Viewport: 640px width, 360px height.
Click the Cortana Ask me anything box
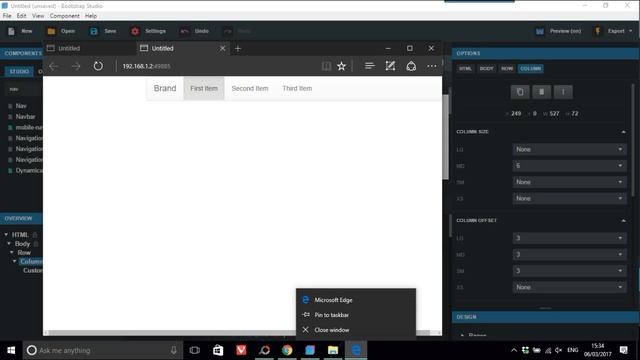(102, 350)
